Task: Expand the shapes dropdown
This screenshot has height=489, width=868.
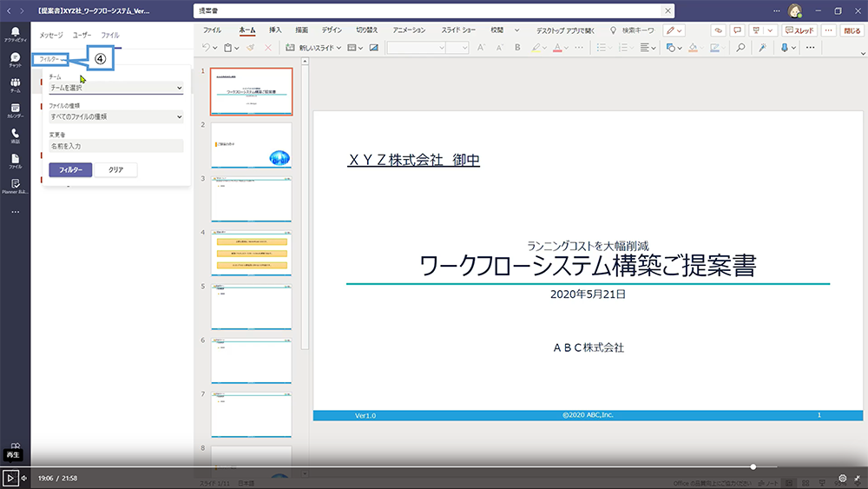Action: [x=680, y=48]
